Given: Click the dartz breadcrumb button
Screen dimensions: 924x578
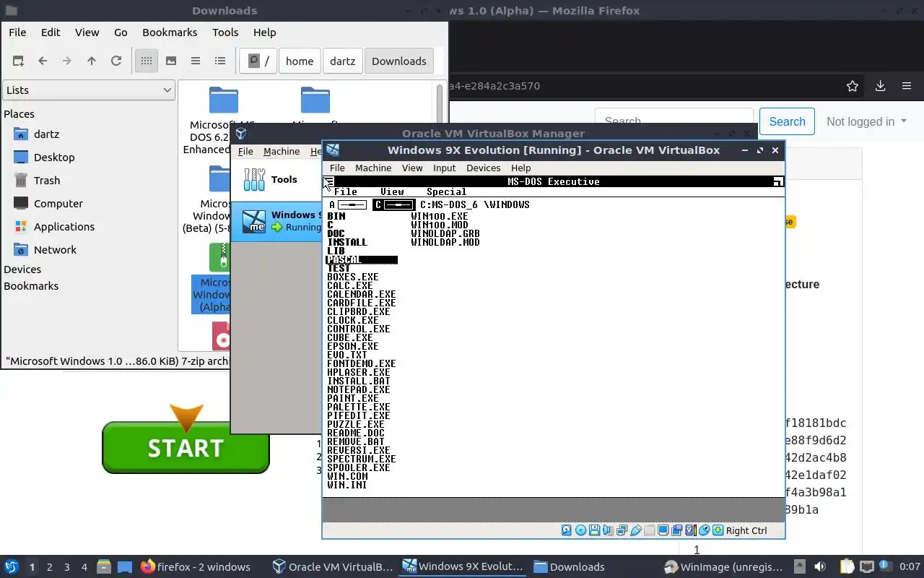Looking at the screenshot, I should [343, 61].
